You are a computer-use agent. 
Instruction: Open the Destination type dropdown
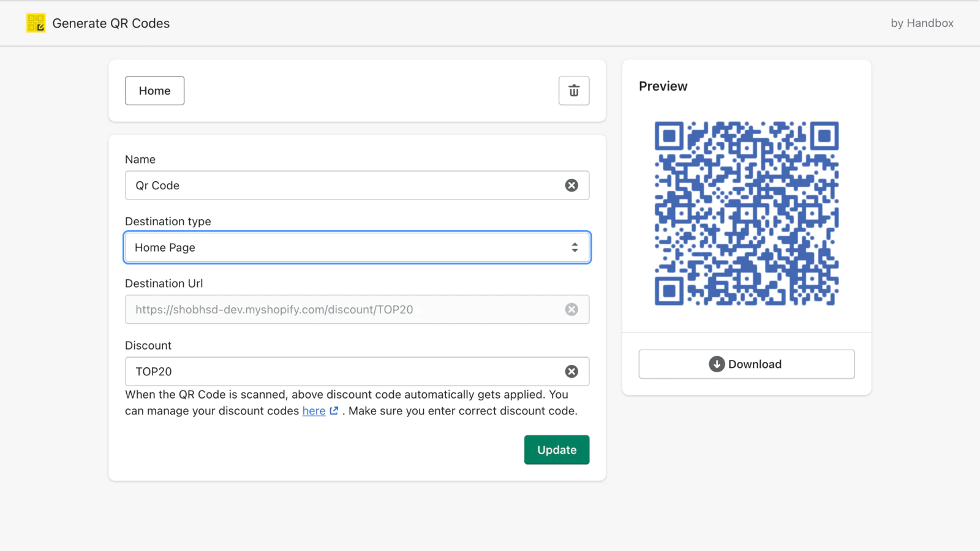point(357,247)
